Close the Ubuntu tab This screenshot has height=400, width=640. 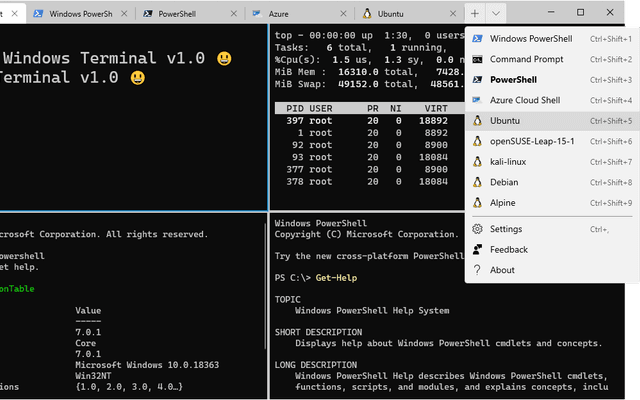(453, 14)
